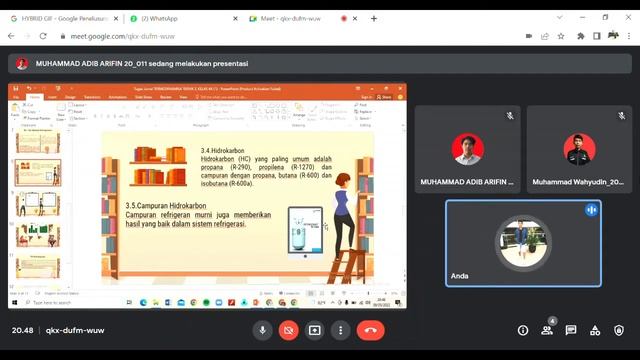Screen dimensions: 640x360
Task: Bookmark this page with the star
Action: pos(561,36)
